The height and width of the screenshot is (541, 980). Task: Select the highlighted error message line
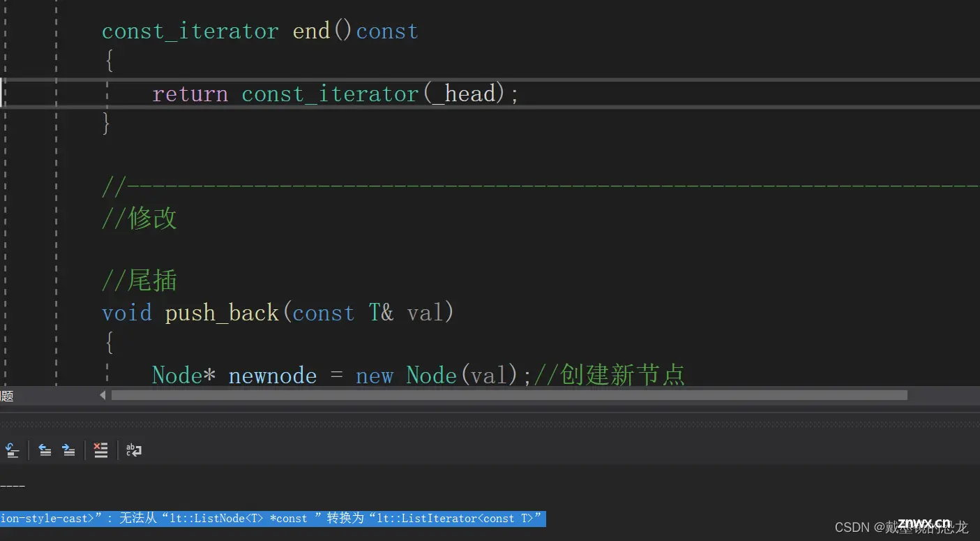pos(272,519)
